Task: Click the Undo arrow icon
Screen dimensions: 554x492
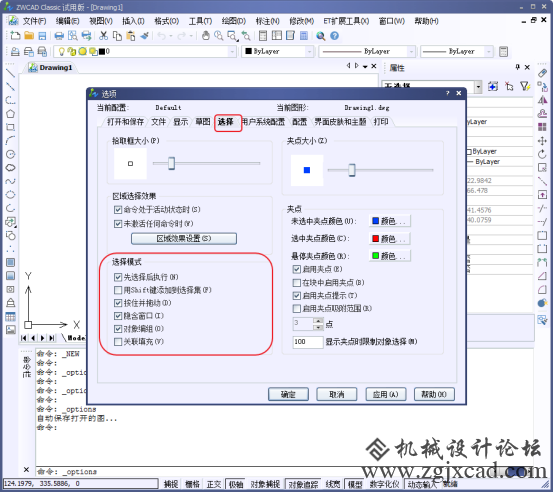Action: point(161,36)
